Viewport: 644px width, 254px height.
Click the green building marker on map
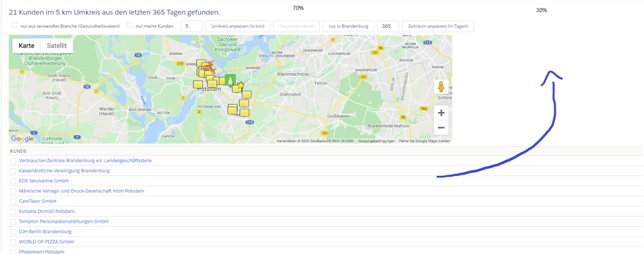[230, 80]
